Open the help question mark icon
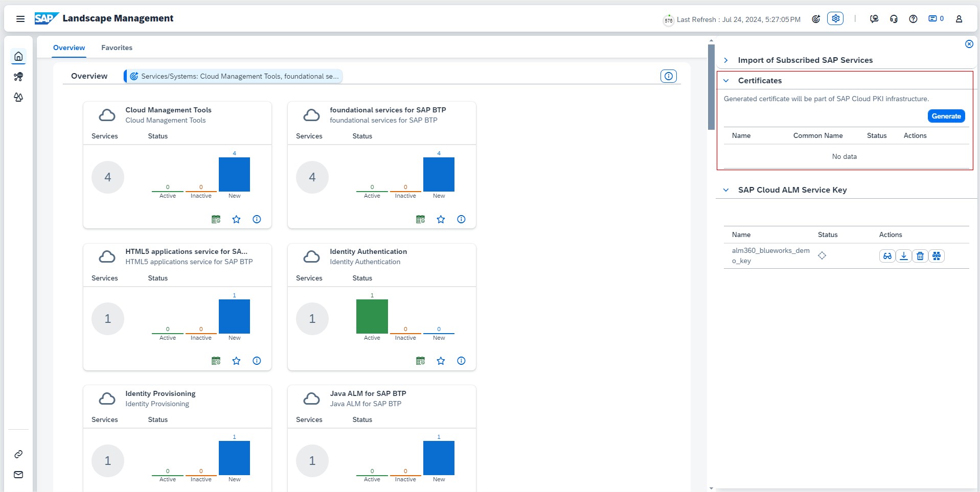The width and height of the screenshot is (980, 492). pyautogui.click(x=913, y=19)
